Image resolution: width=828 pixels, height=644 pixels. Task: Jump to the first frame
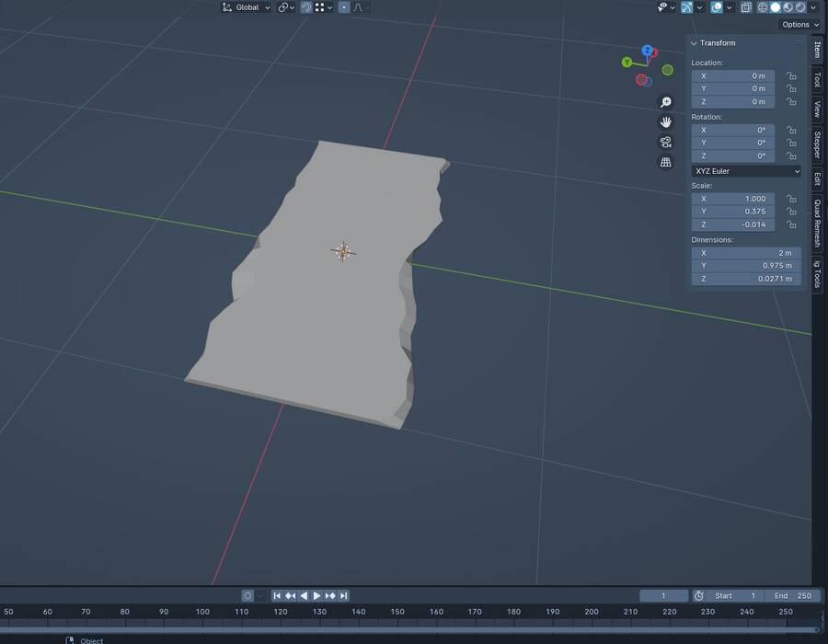pyautogui.click(x=277, y=596)
